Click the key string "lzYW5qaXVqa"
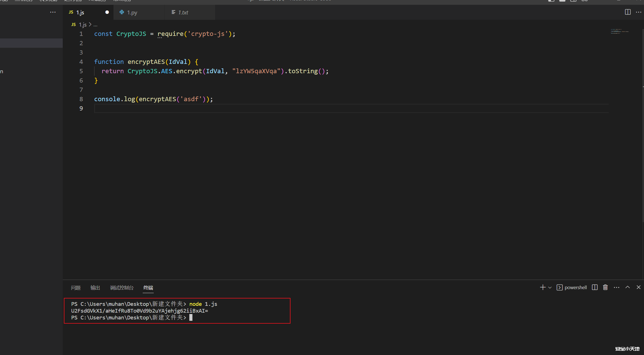The image size is (644, 355). [256, 71]
